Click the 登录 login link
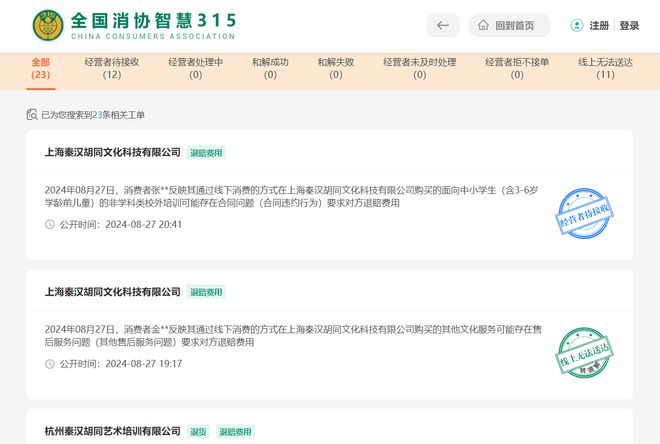This screenshot has width=660, height=444. [x=629, y=26]
